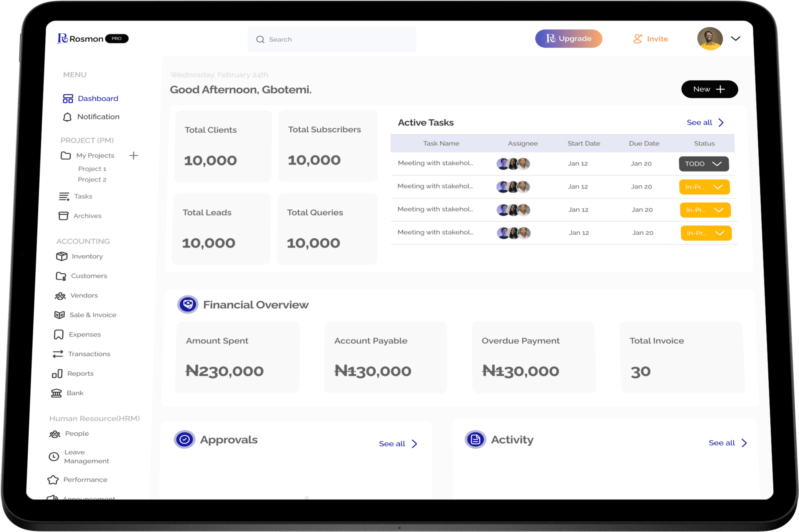Click the Approvals See all chevron
Image resolution: width=799 pixels, height=532 pixels.
tap(414, 444)
